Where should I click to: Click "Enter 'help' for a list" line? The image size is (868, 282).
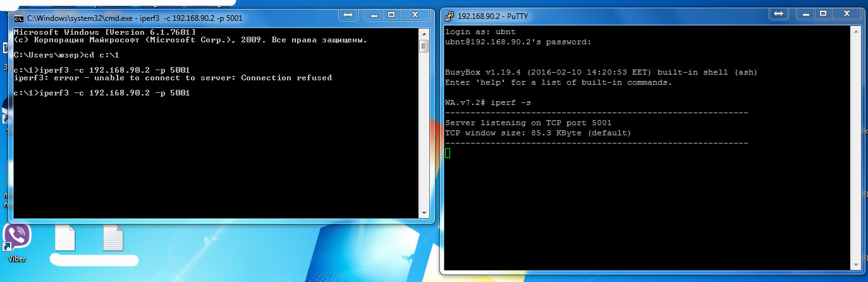[x=559, y=82]
